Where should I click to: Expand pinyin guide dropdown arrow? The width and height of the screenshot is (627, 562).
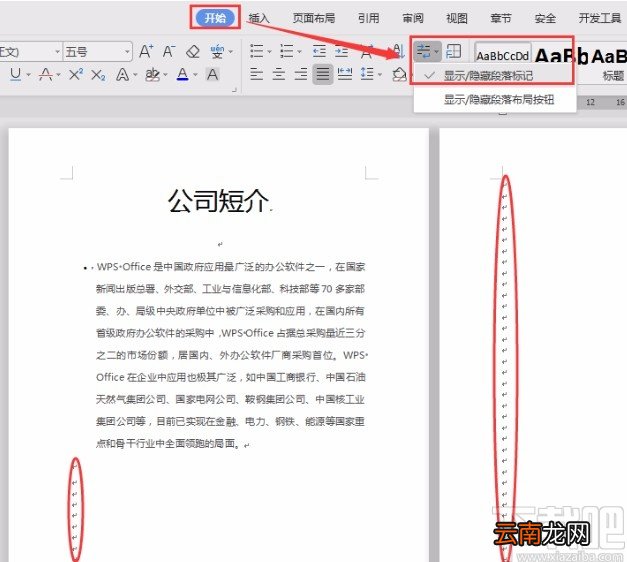click(x=231, y=52)
